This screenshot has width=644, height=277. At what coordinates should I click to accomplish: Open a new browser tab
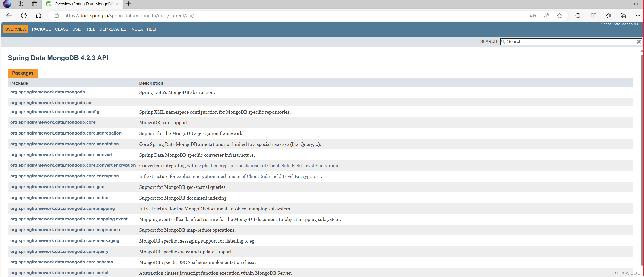pos(129,4)
